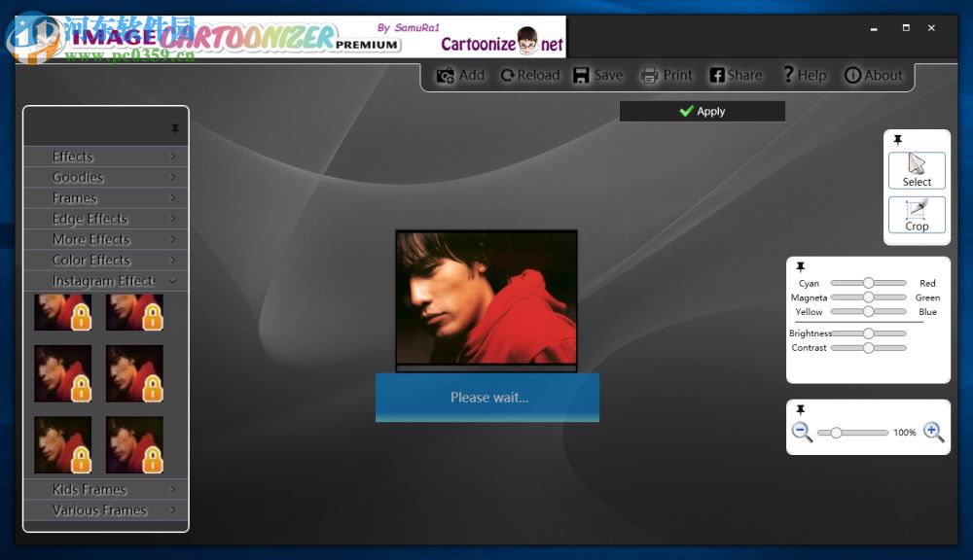The image size is (973, 560).
Task: Select middle-left locked Instagram effect thumbnail
Action: pos(62,373)
